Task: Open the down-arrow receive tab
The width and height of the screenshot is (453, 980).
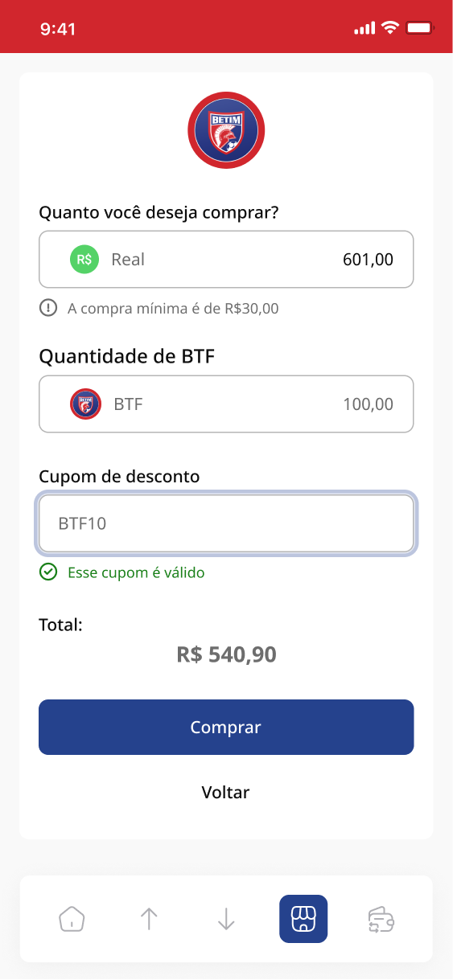Action: tap(226, 918)
